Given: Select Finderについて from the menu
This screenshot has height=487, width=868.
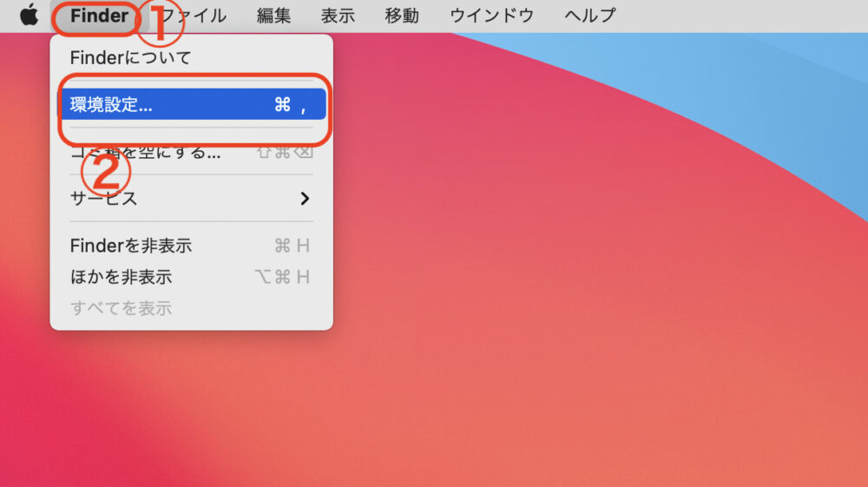Looking at the screenshot, I should (130, 58).
